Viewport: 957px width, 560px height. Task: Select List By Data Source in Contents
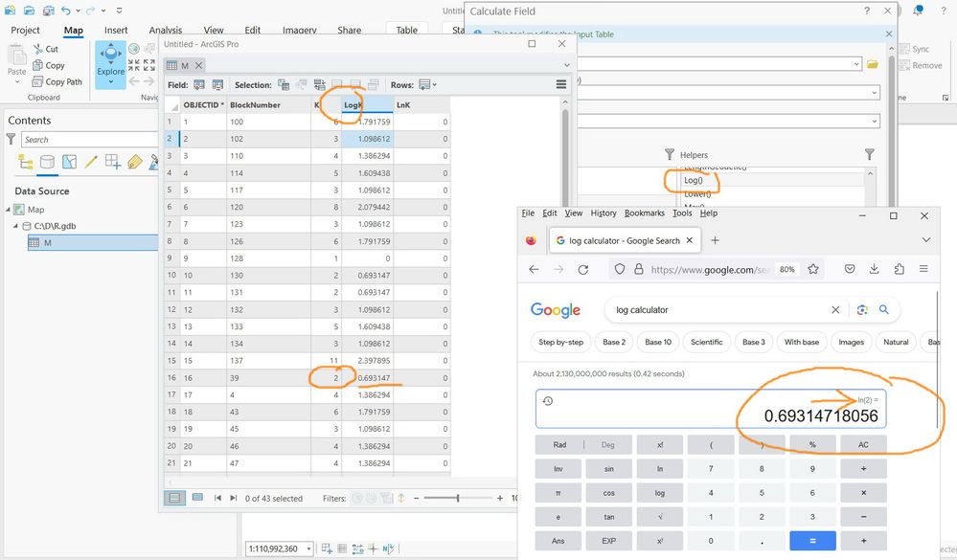point(47,162)
